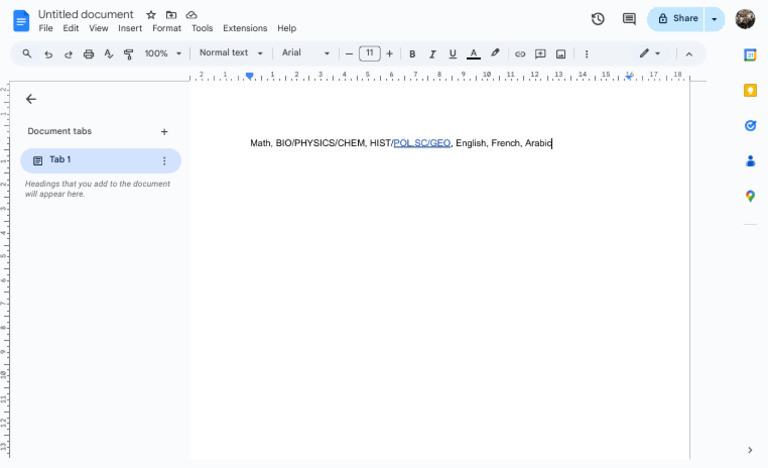Screen dimensions: 768x468
Task: Star the Untitled document
Action: click(x=151, y=15)
